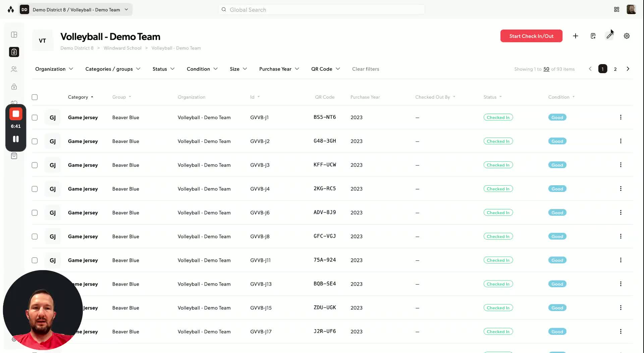Screen dimensions: 644x353
Task: Open the people/users icon in sidebar
Action: (14, 69)
